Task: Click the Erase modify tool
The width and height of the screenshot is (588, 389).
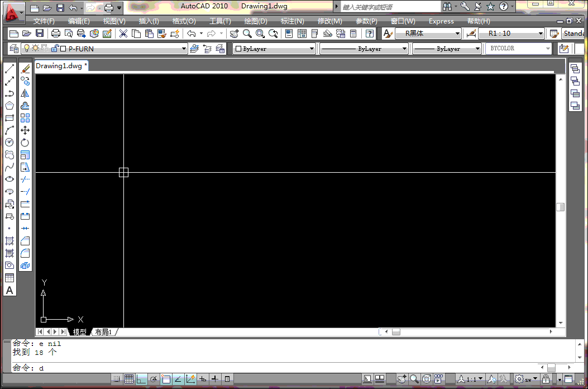Action: click(25, 69)
